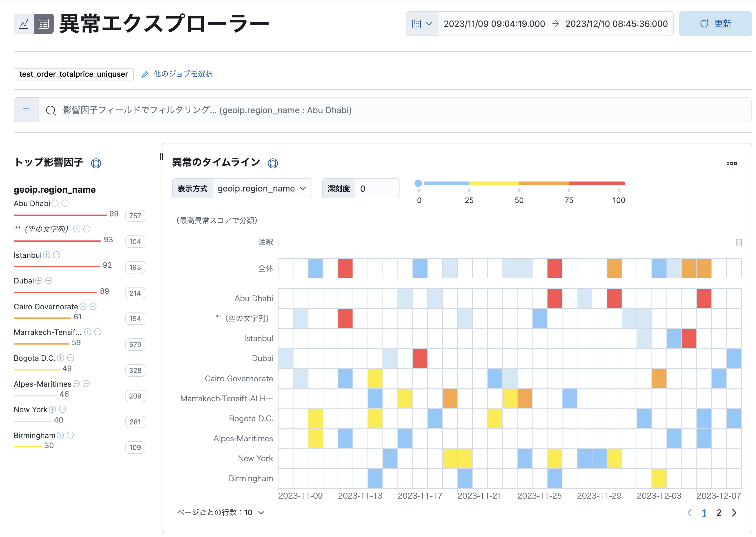Add filter for Dubai plus icon
The height and width of the screenshot is (537, 756).
click(x=39, y=281)
